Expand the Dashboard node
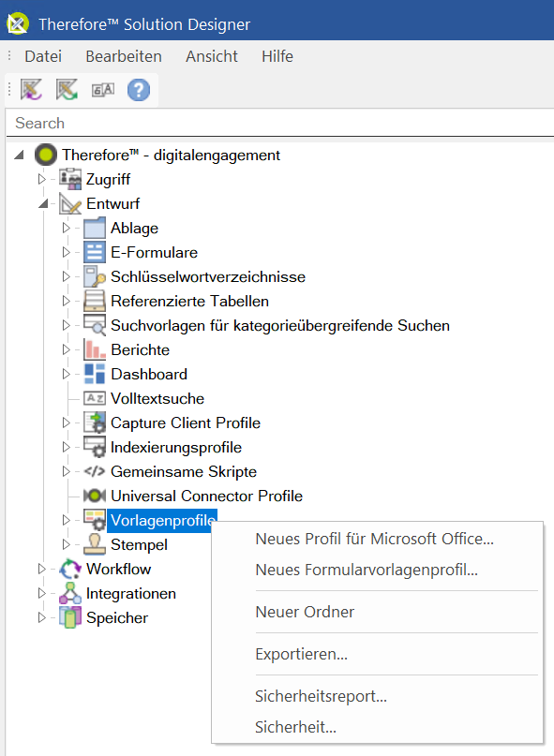The height and width of the screenshot is (756, 554). [67, 374]
